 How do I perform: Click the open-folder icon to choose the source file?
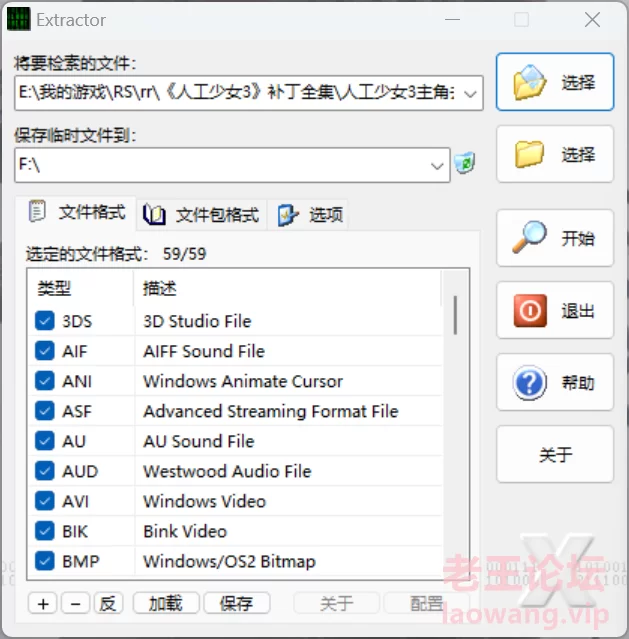pos(530,82)
